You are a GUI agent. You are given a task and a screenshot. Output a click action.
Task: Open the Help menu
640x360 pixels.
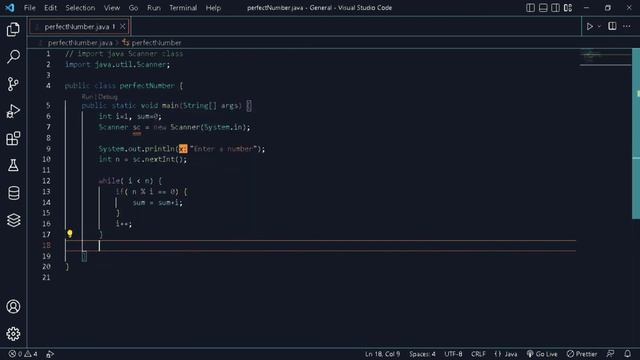pos(213,8)
